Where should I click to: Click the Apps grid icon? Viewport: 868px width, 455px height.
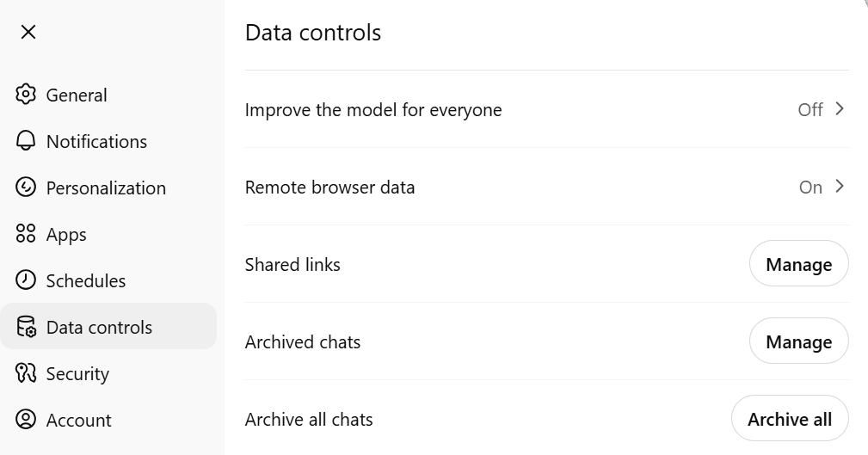(26, 234)
